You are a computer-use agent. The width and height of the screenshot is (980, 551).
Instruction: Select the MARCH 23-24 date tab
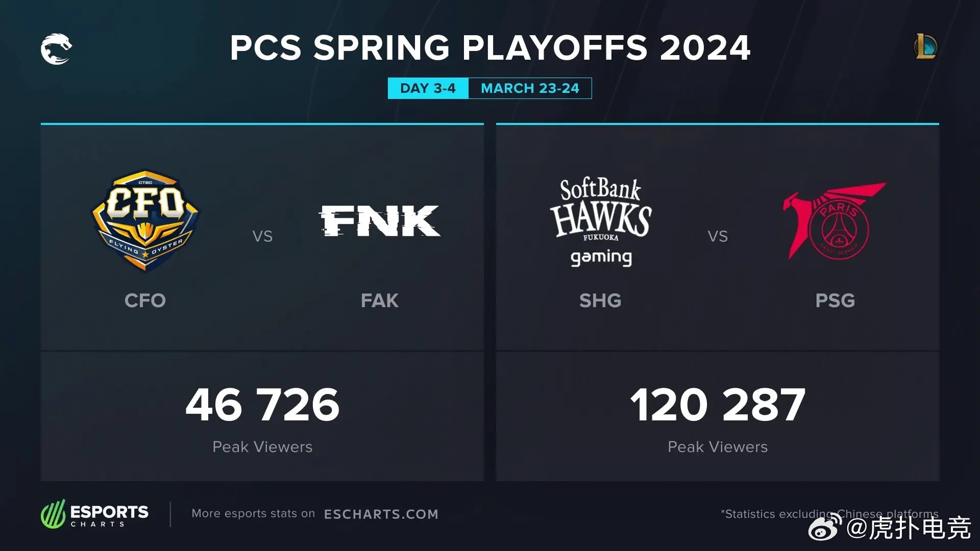point(530,88)
